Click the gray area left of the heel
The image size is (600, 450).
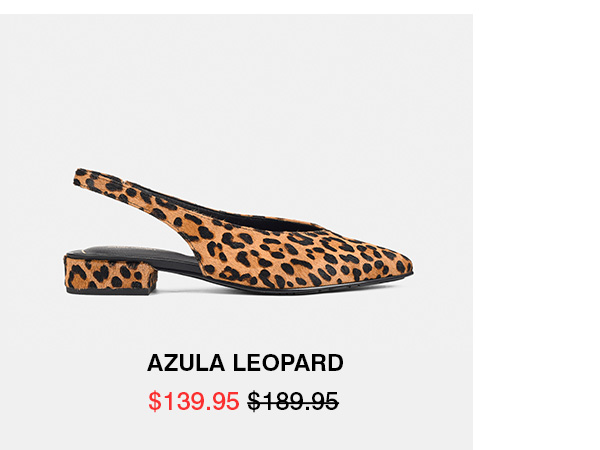coord(35,272)
